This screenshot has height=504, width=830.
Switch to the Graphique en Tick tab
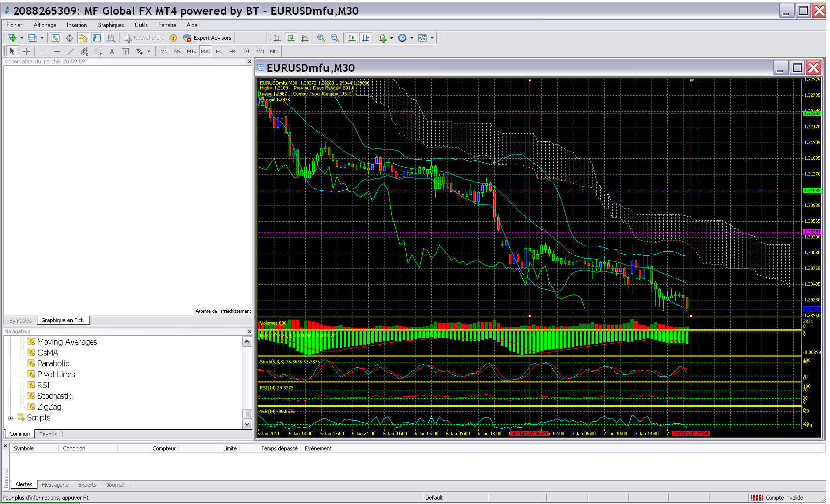tap(62, 320)
